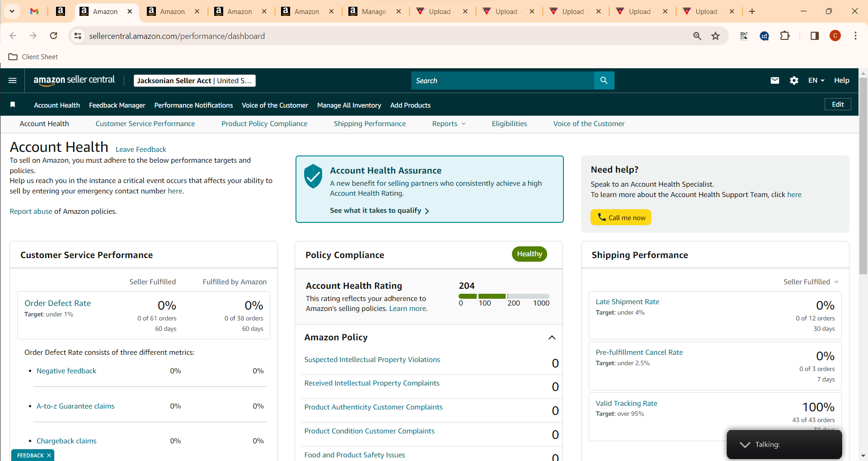
Task: Open the Chrome profile avatar
Action: (x=835, y=36)
